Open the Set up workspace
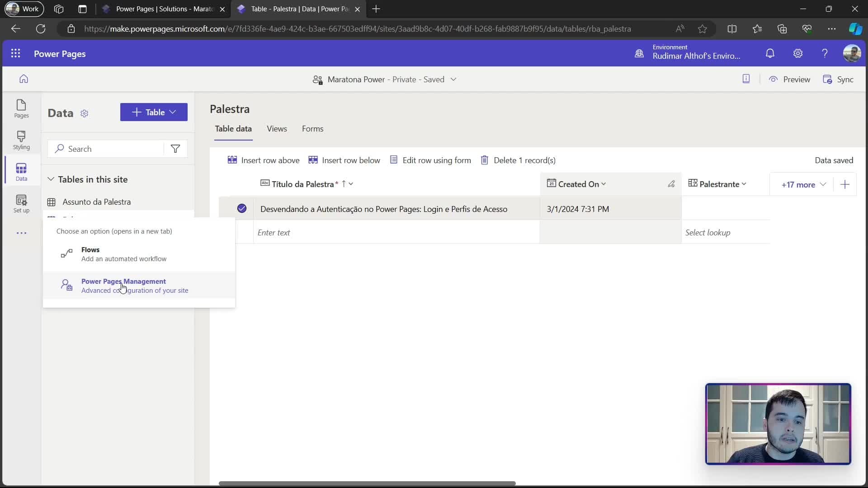This screenshot has width=868, height=488. click(x=21, y=204)
